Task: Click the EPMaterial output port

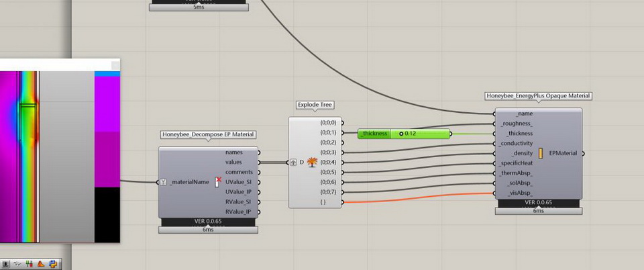Action: coord(583,154)
